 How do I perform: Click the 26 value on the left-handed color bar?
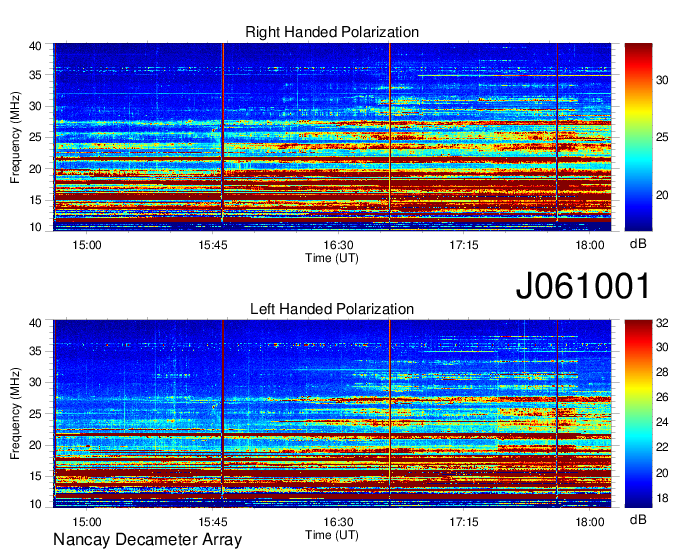(662, 397)
